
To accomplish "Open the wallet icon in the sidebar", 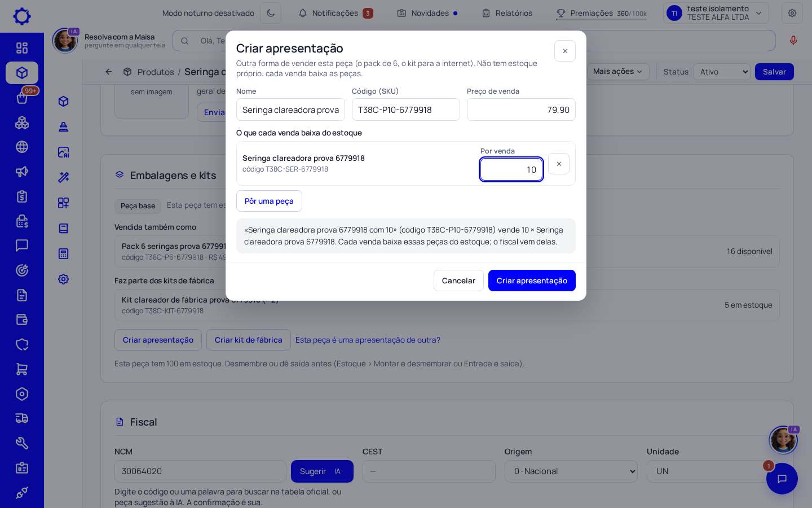I will coord(22,319).
